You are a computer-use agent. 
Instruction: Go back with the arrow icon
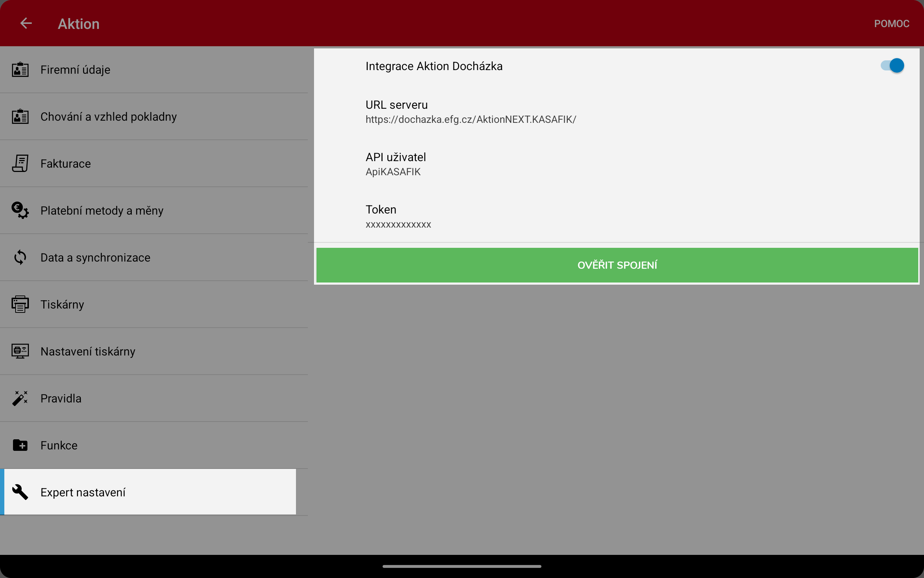pos(26,23)
